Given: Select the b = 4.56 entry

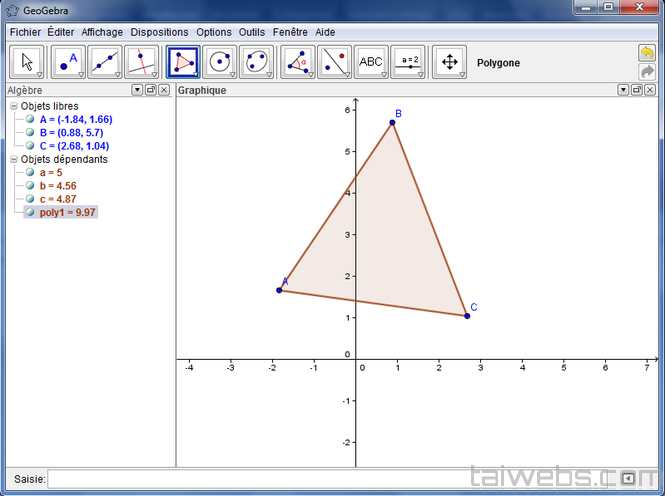Looking at the screenshot, I should coord(58,186).
